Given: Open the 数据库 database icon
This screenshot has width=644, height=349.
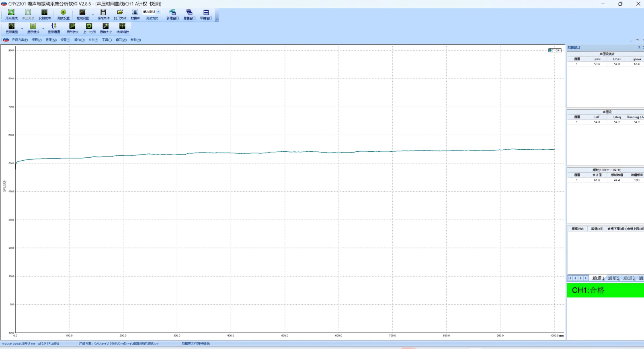Looking at the screenshot, I should pos(135,13).
